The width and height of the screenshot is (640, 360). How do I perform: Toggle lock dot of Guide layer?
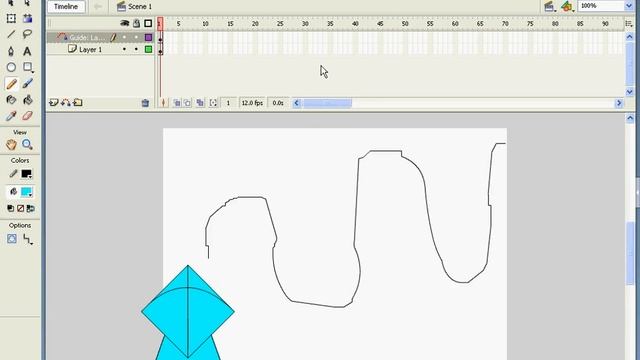[x=136, y=38]
